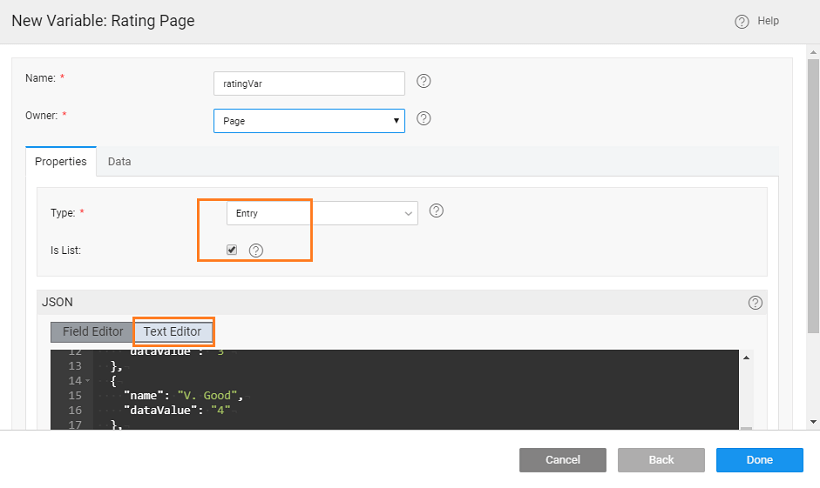Image resolution: width=820 pixels, height=488 pixels.
Task: Collapse code block at line 14
Action: click(x=88, y=381)
